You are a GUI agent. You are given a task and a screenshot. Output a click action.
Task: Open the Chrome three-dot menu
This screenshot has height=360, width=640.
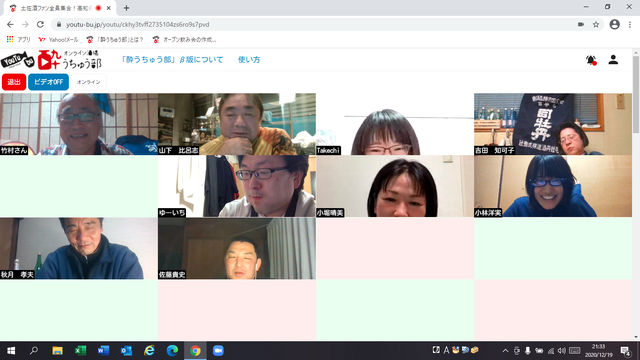[x=630, y=24]
